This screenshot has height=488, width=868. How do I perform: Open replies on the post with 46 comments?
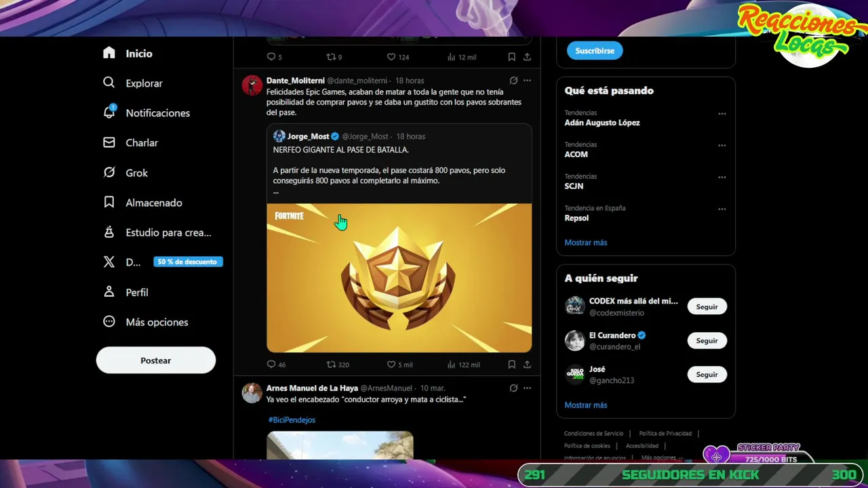pos(276,365)
